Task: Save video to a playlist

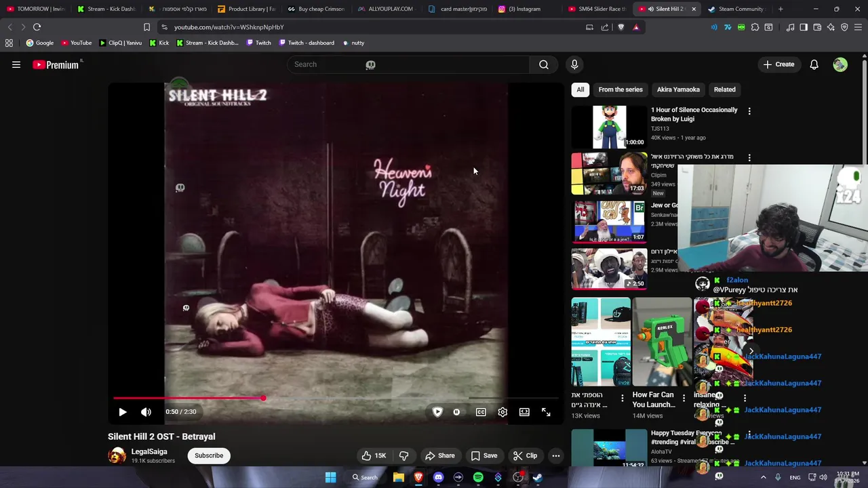Action: 484,455
